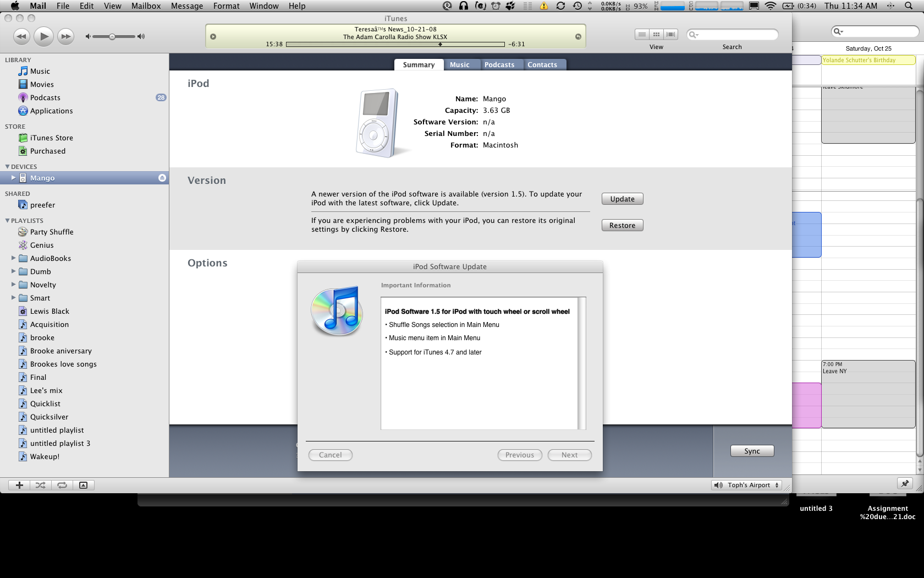Switch to list view in iTunes
The image size is (924, 578).
tap(642, 34)
